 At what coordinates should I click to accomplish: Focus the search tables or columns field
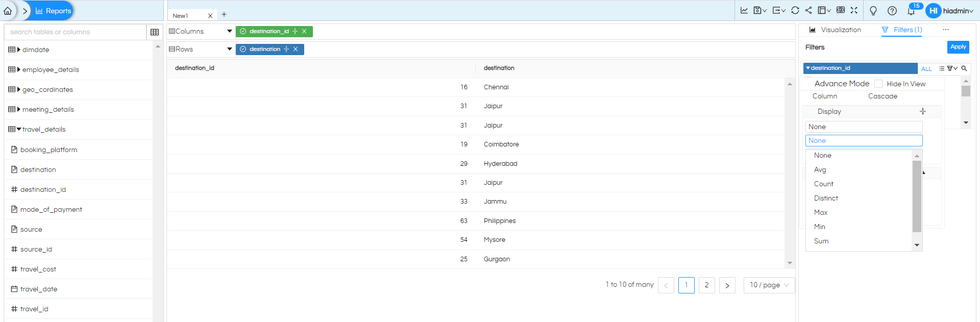tap(75, 32)
